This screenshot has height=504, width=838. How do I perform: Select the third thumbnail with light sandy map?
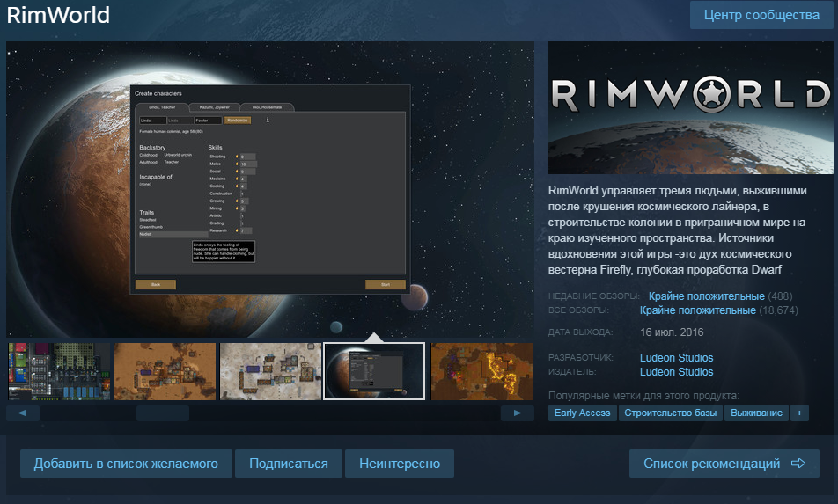pos(271,371)
